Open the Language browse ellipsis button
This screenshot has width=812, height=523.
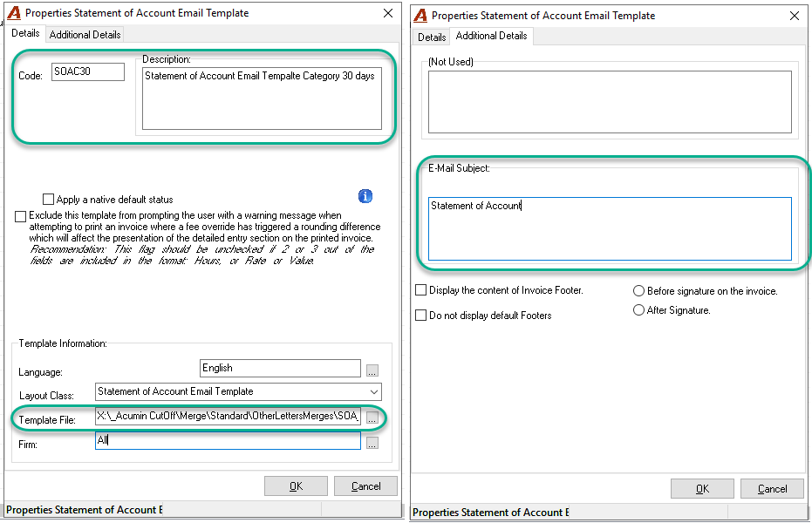pos(372,370)
